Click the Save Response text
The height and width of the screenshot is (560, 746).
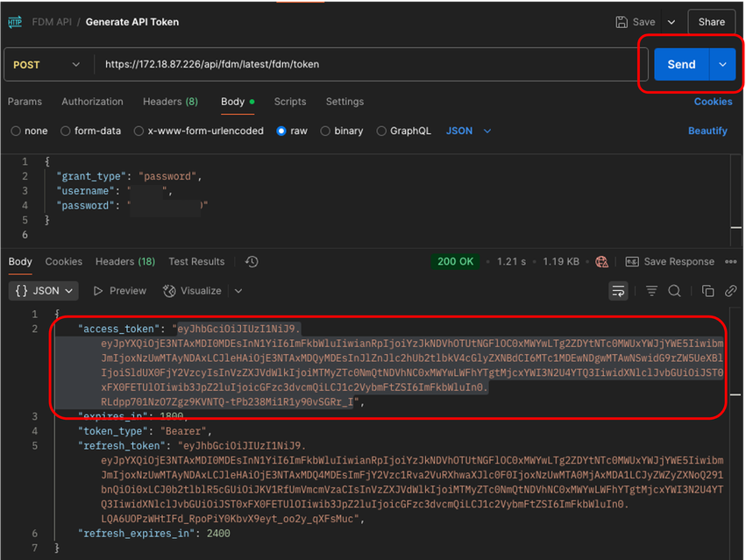[x=679, y=262]
